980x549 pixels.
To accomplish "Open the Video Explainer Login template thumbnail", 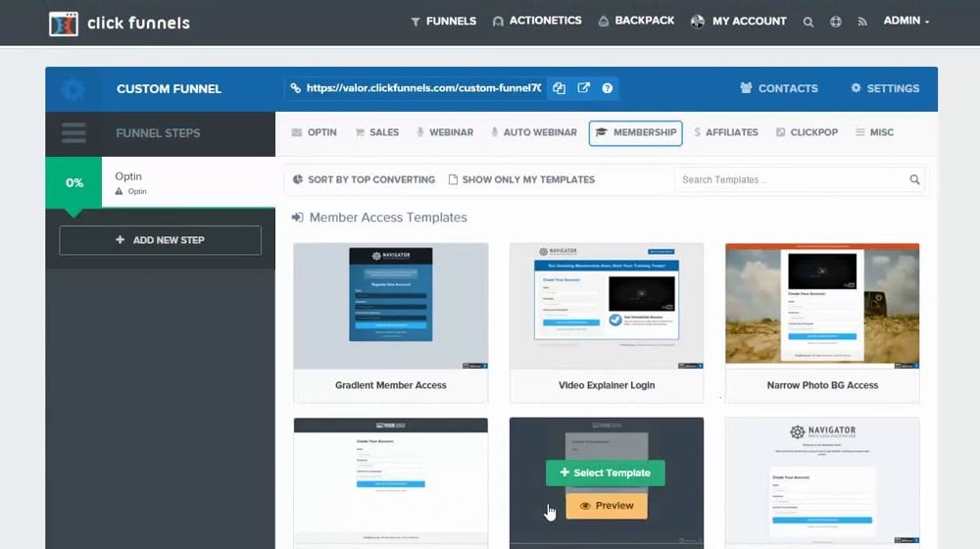I will 607,306.
